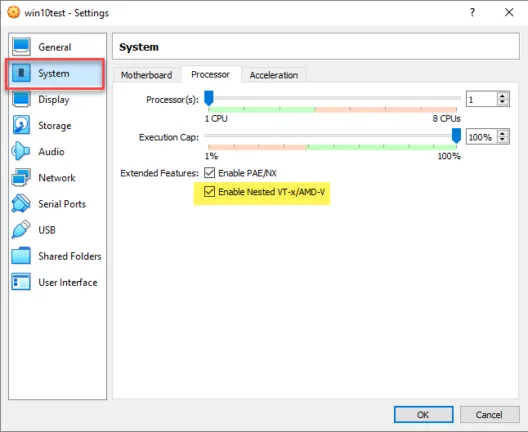Open the Storage disk icon
This screenshot has width=528, height=432.
click(x=21, y=125)
